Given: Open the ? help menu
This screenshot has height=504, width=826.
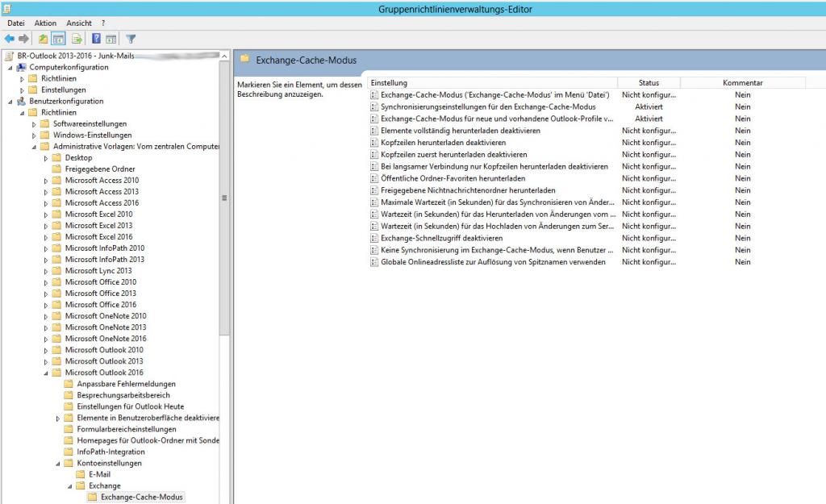Looking at the screenshot, I should 103,23.
